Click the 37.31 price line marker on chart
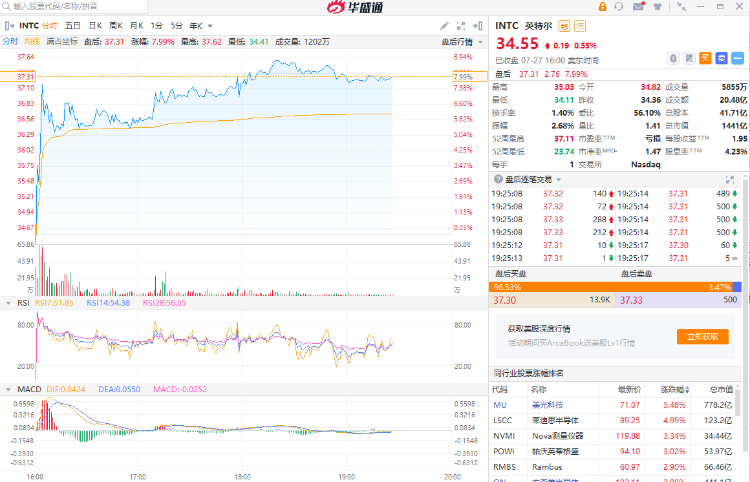 (x=18, y=77)
